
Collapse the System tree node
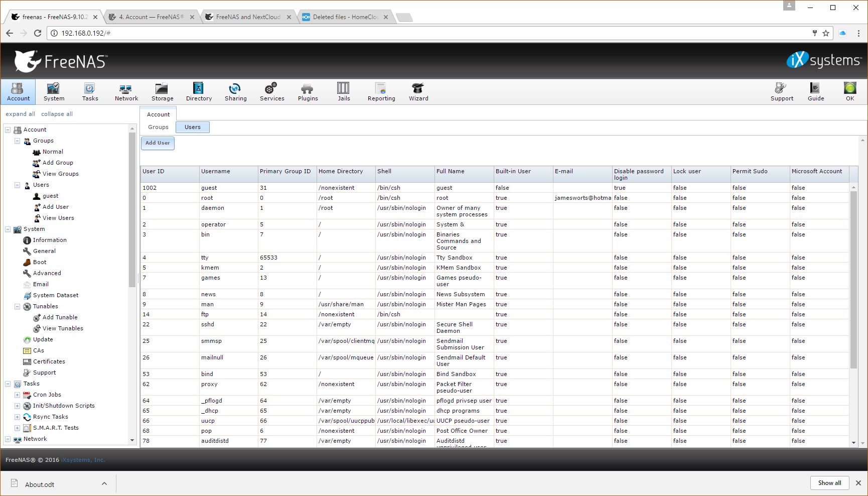(8, 229)
